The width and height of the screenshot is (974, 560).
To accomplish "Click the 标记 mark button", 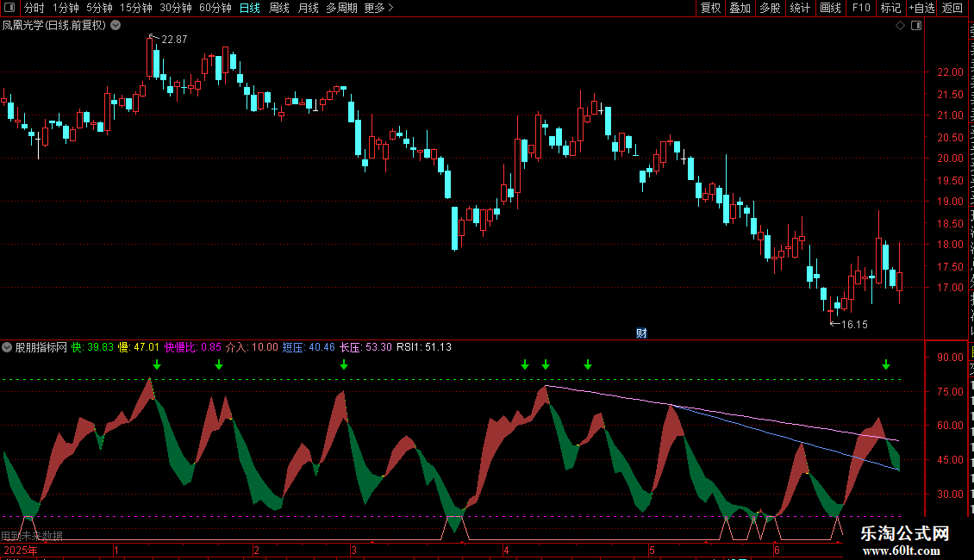I will coord(890,8).
